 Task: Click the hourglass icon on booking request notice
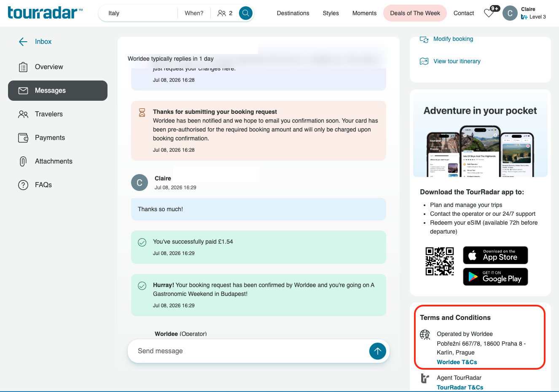click(142, 113)
